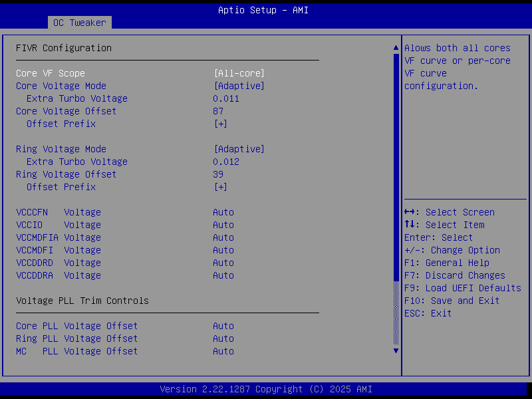The height and width of the screenshot is (399, 532).
Task: Edit Ring Voltage Offset value 39
Action: [x=218, y=174]
